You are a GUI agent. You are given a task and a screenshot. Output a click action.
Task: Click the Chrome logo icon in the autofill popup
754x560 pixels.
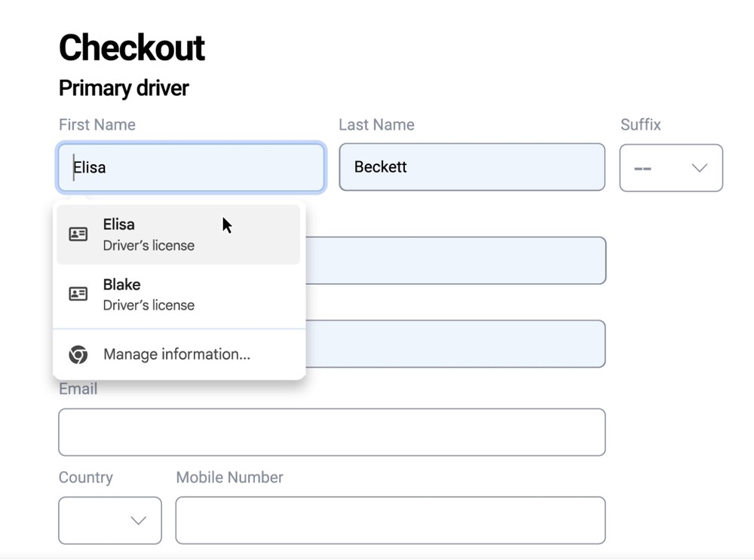pos(78,354)
